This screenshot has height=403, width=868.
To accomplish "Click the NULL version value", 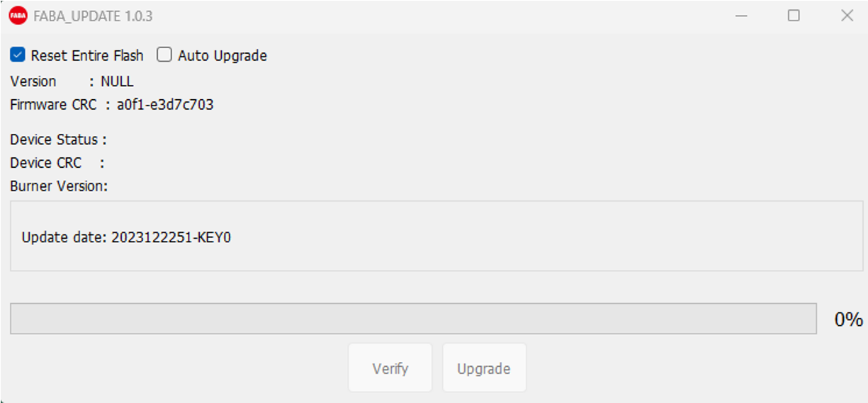I will [117, 81].
